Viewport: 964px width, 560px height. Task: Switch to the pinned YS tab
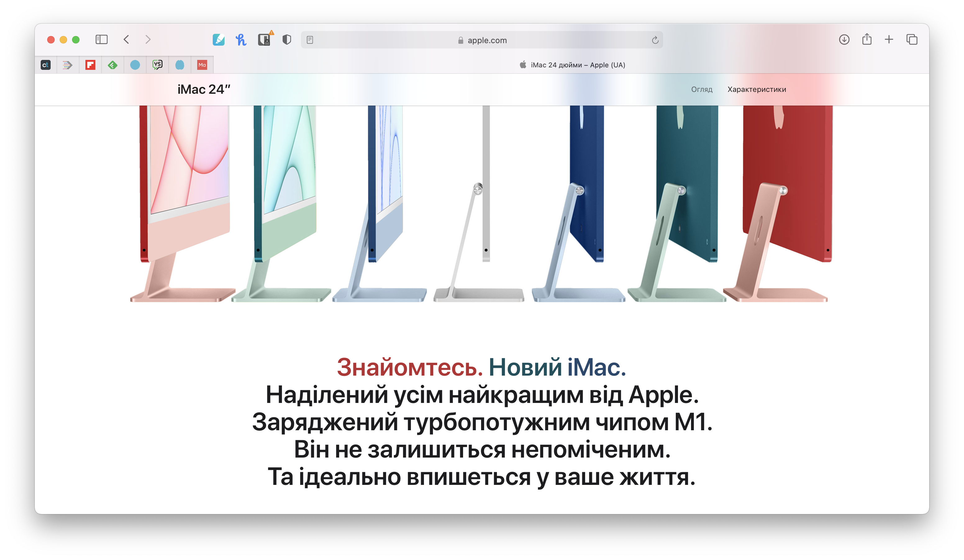(x=157, y=65)
